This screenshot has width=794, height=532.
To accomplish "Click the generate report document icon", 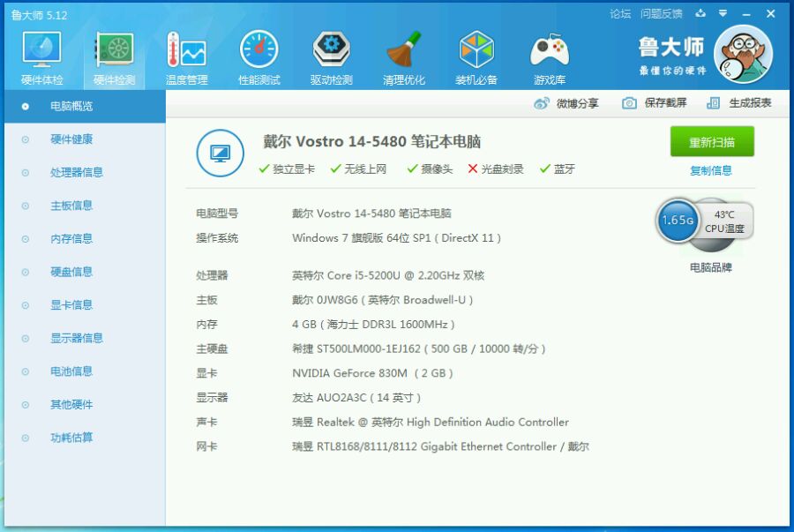I will pyautogui.click(x=713, y=103).
